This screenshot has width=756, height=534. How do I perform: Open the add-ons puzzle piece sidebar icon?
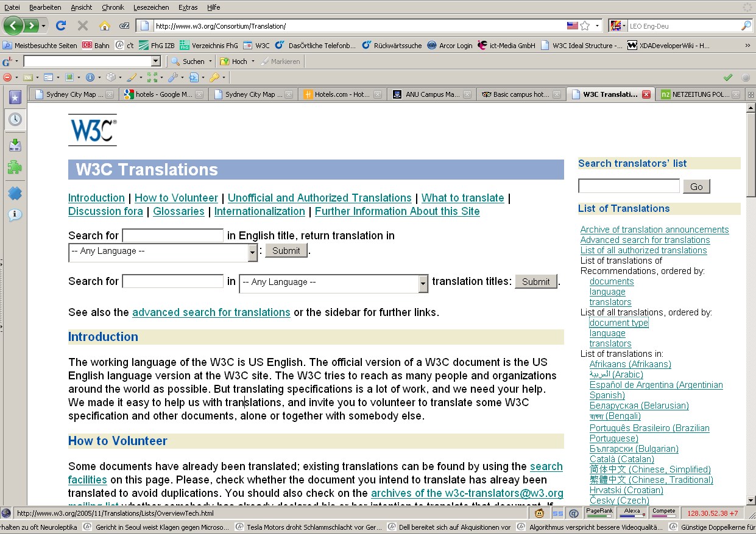15,167
